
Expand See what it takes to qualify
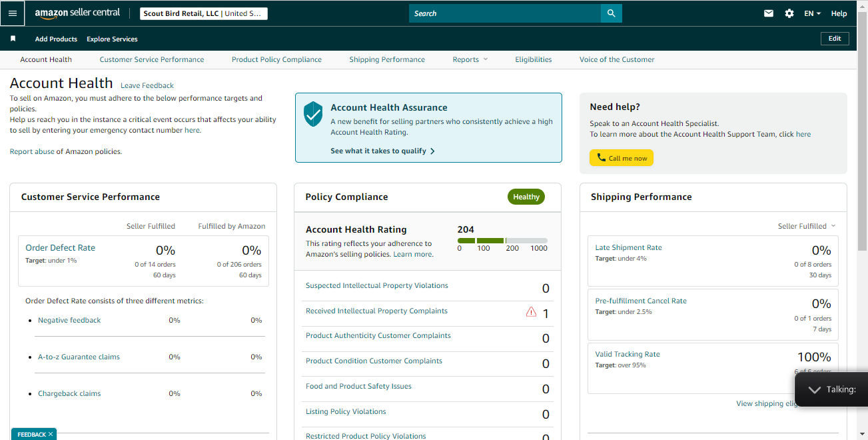tap(382, 151)
